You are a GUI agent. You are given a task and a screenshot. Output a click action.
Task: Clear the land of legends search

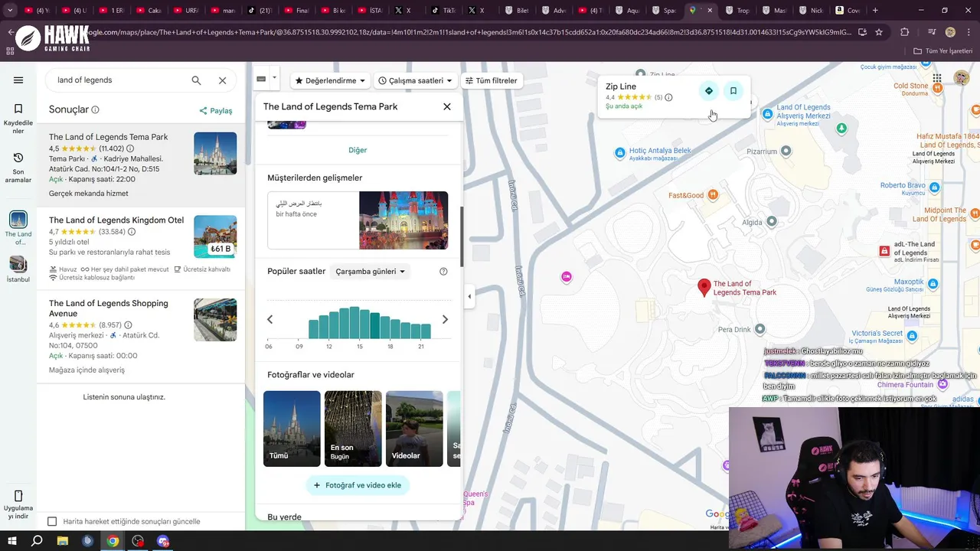pos(222,80)
